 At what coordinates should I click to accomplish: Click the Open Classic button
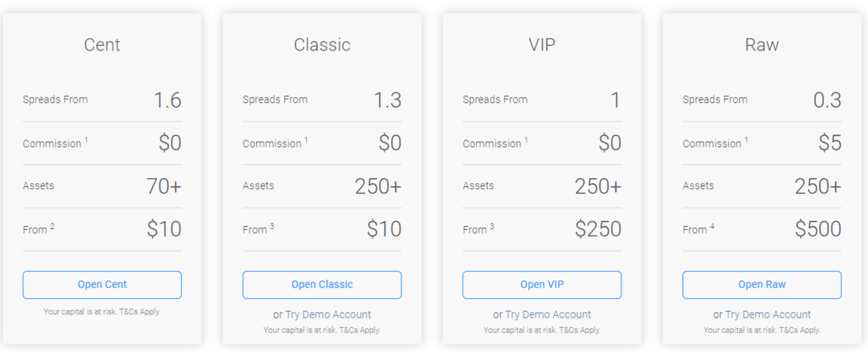point(322,284)
